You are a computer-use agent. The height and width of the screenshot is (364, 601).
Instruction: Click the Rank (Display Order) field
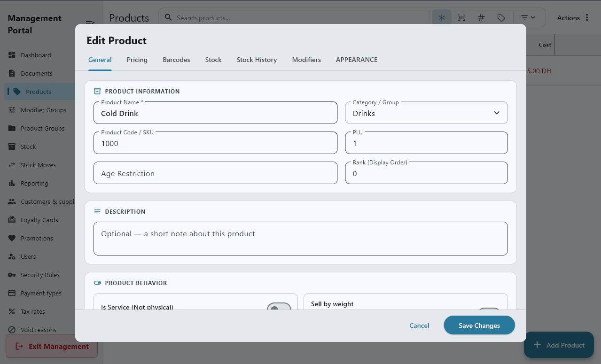426,173
